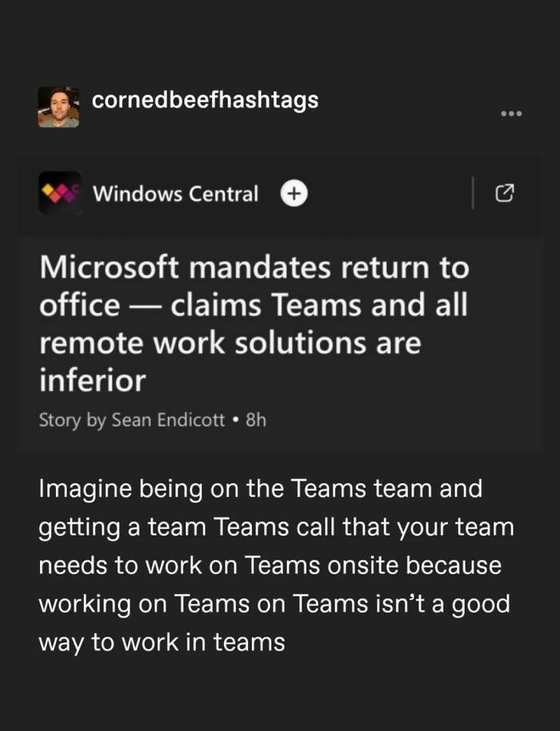Click the word inferior in the headline
560x731 pixels.
pos(92,380)
